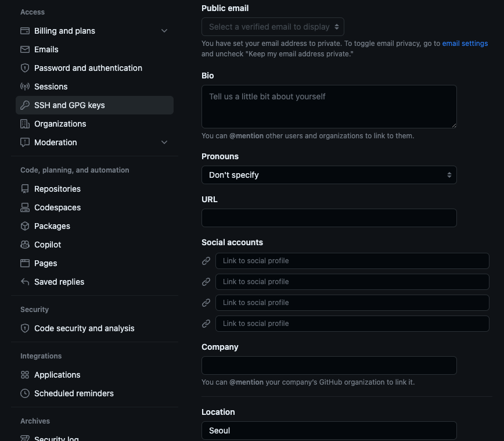Viewport: 504px width, 441px height.
Task: Click the Scheduled reminders clock icon
Action: tap(25, 393)
